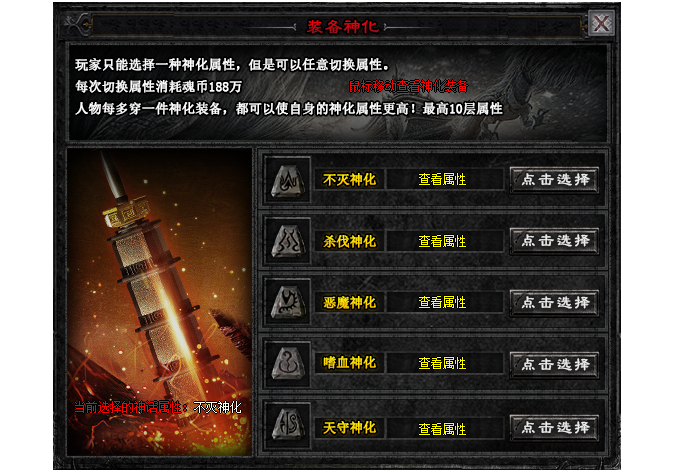Viewport: 676px width, 474px height.
Task: View attributes (查看属性) for 嗜血神化
Action: pos(442,363)
